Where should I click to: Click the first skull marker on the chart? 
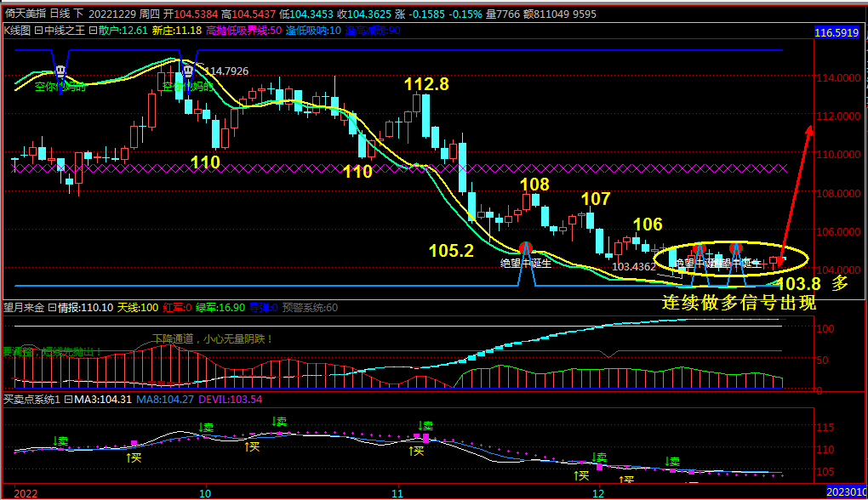point(60,73)
